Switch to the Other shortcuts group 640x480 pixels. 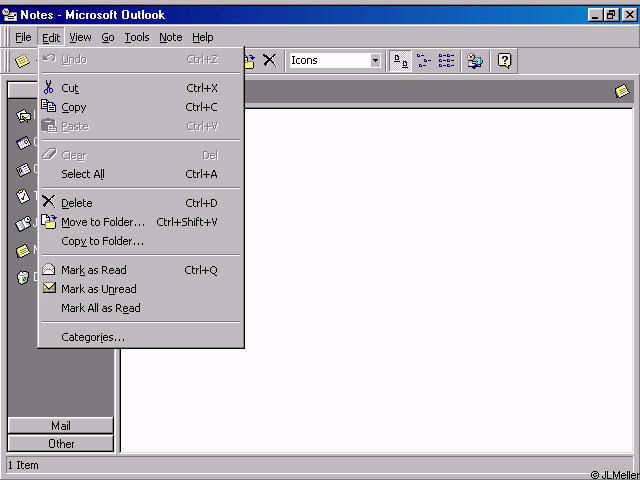click(61, 444)
